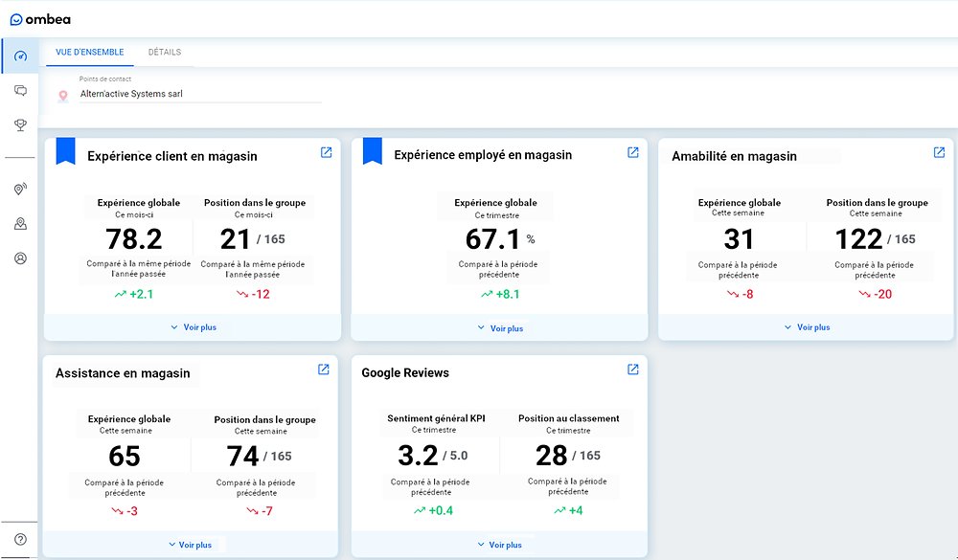Click the location tag icon in sidebar
The width and height of the screenshot is (958, 560).
coord(20,189)
